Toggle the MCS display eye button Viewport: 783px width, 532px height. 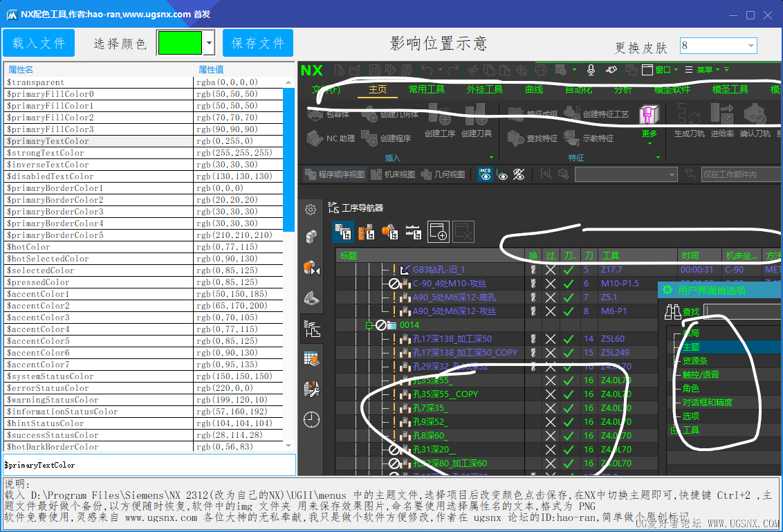485,174
